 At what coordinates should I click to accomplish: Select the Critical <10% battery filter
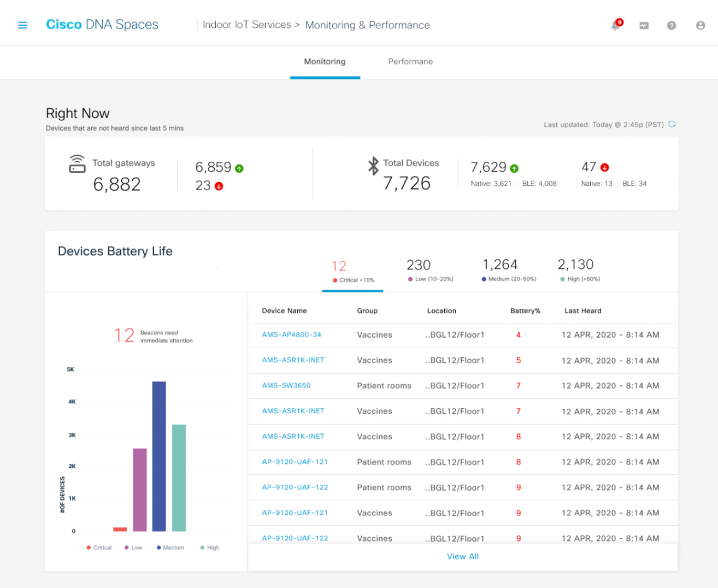click(352, 272)
